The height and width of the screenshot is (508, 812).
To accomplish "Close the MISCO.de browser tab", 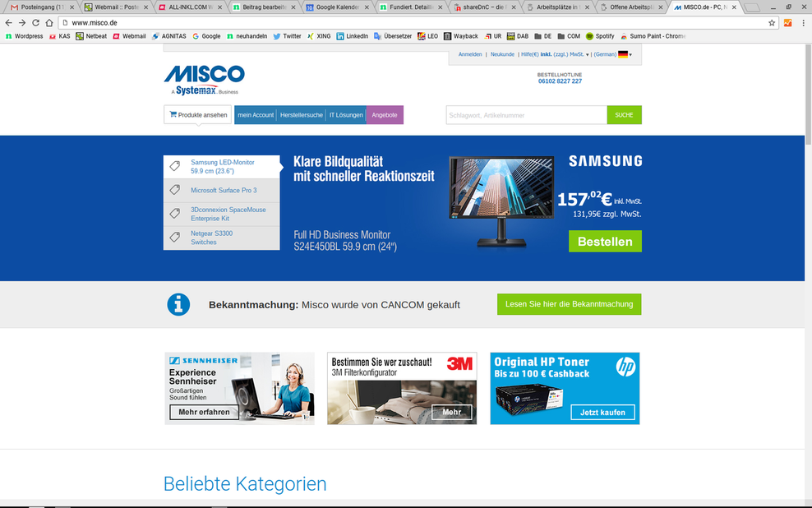I will pyautogui.click(x=734, y=7).
